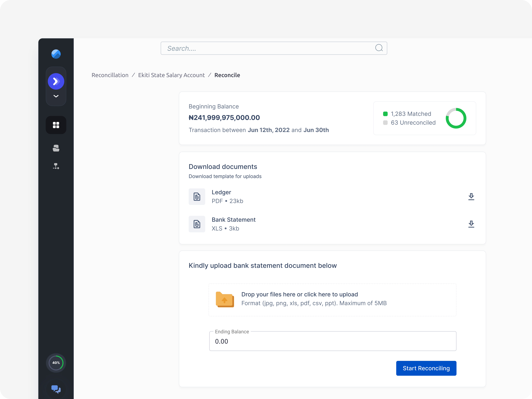Screen dimensions: 532x399
Task: Open the dashboard grid icon
Action: click(56, 125)
